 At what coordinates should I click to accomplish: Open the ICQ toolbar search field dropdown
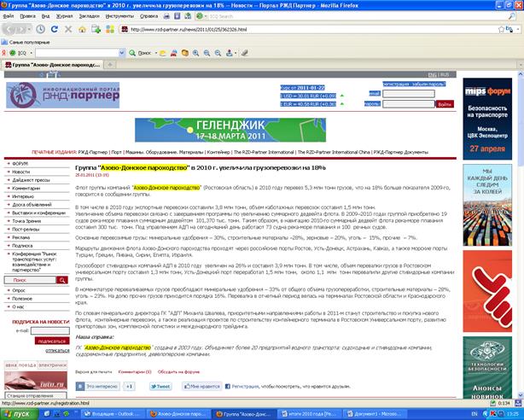(x=122, y=53)
